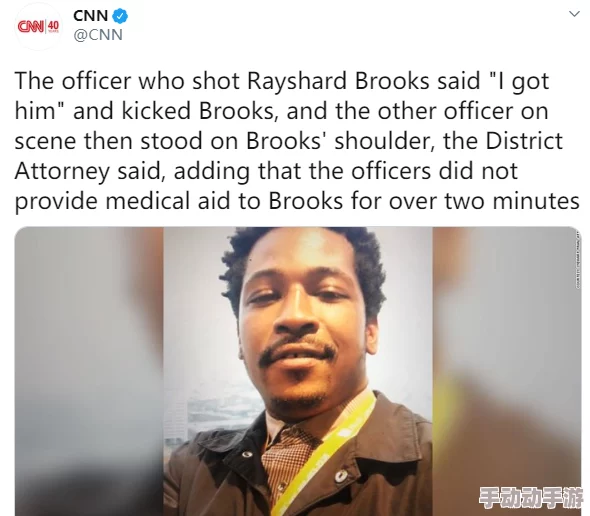The width and height of the screenshot is (590, 516).
Task: Click the vertical photo credit text on the image
Action: coord(577,260)
